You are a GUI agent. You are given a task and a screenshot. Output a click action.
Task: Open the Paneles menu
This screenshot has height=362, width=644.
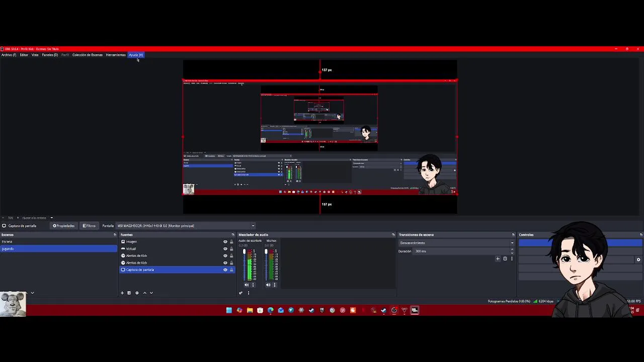[x=50, y=55]
